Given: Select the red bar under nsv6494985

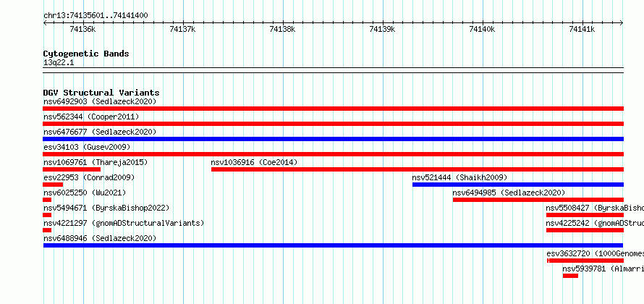Looking at the screenshot, I should point(538,200).
